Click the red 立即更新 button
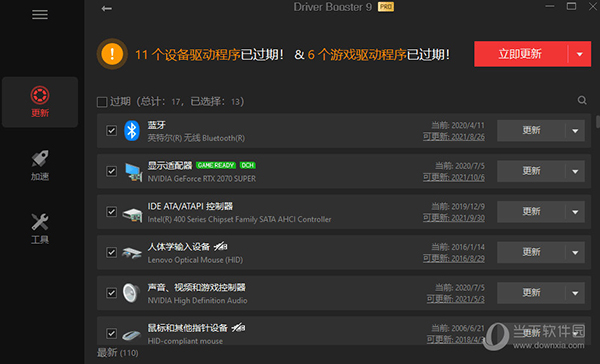600x364 pixels. [521, 54]
